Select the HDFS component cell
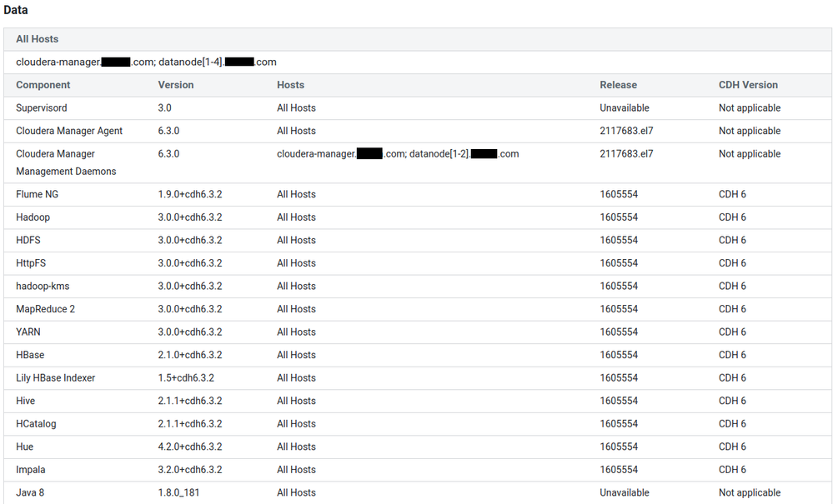 28,240
